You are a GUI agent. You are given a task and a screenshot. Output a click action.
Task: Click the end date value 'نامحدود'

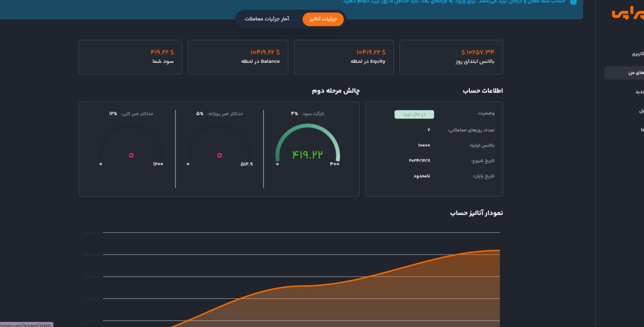pyautogui.click(x=422, y=176)
